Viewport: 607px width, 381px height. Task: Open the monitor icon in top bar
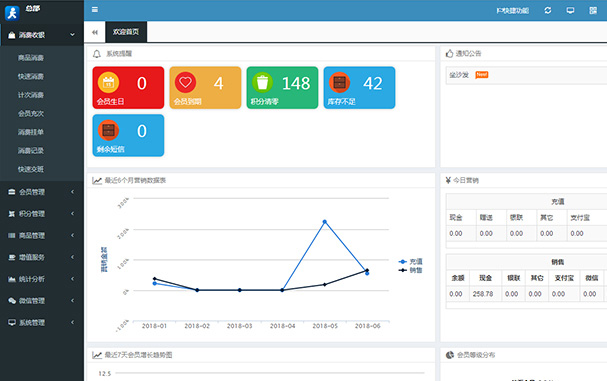(x=570, y=10)
